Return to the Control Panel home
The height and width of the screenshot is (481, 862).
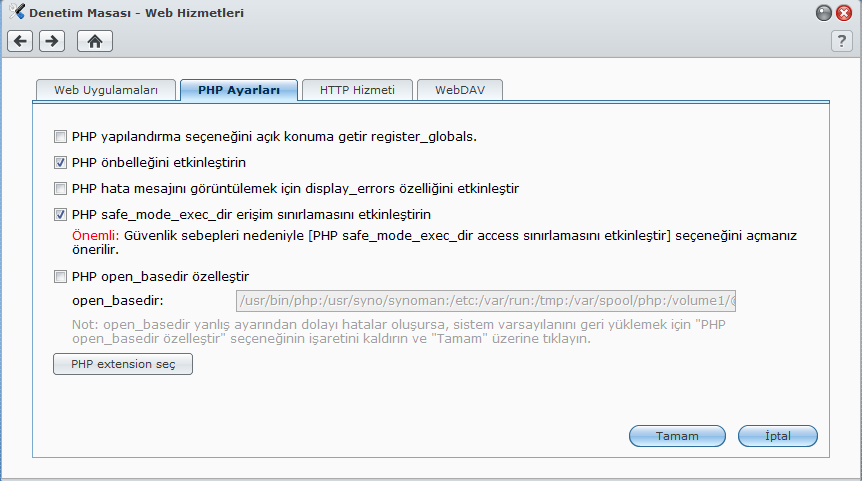95,41
